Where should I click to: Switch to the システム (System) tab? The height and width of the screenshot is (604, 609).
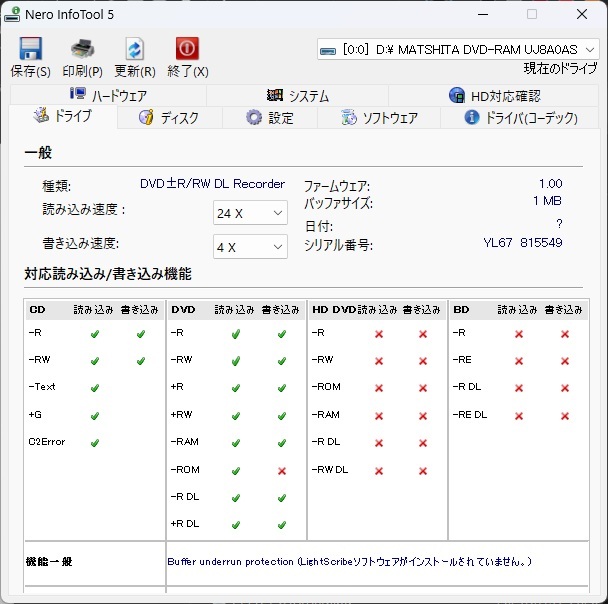coord(298,96)
